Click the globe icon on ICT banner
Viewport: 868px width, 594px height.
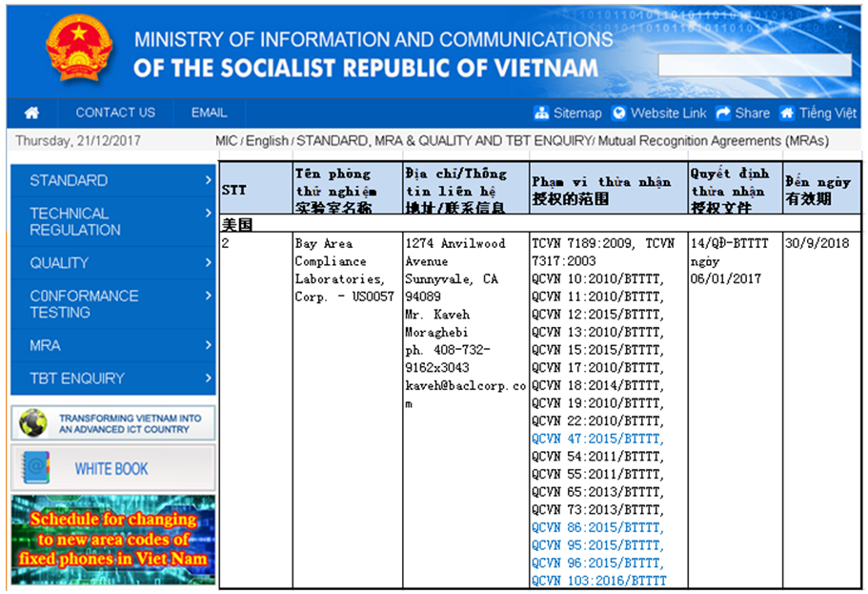tap(33, 423)
